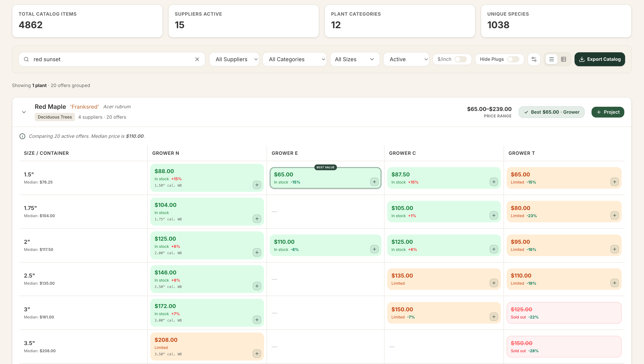Click the Grower T column header
The image size is (644, 364).
521,153
